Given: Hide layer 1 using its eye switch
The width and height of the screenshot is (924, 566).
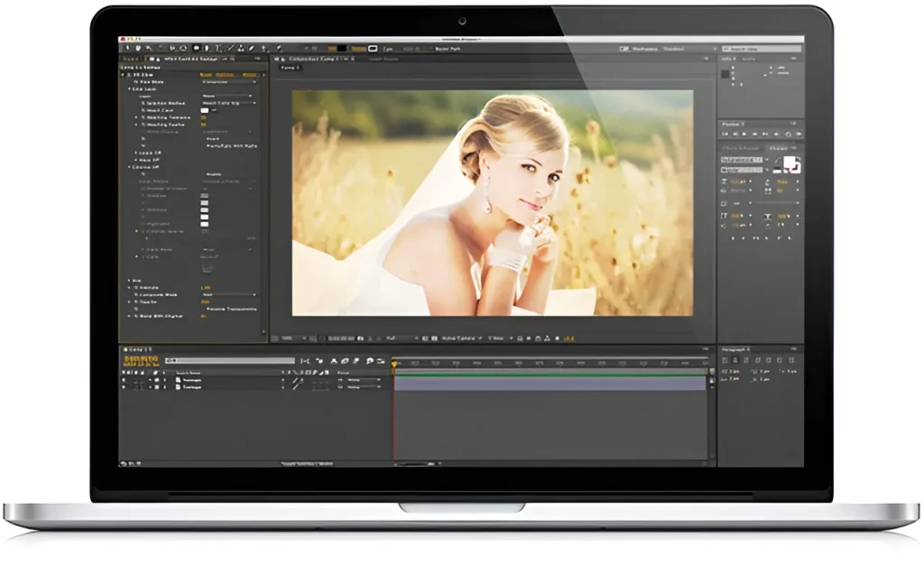Looking at the screenshot, I should pos(123,380).
